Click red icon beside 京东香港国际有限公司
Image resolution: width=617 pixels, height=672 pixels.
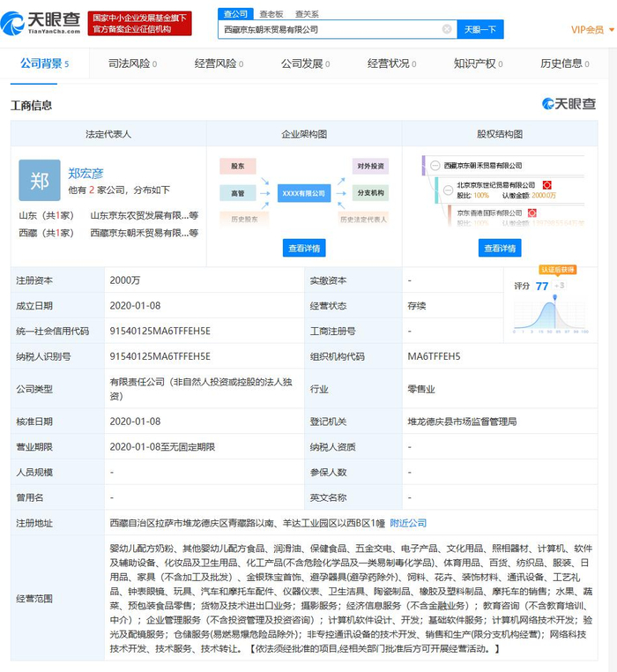pos(532,213)
